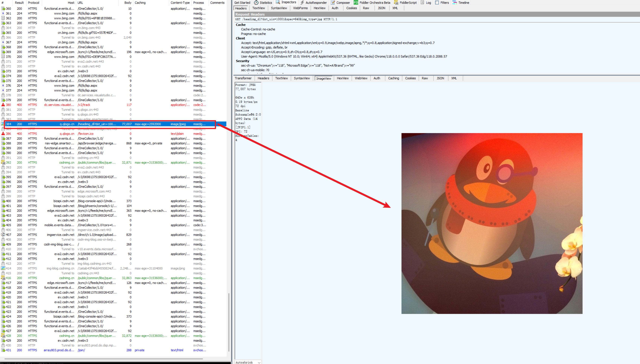Click the post icon on session 407
640x364 pixels.
click(x=3, y=234)
